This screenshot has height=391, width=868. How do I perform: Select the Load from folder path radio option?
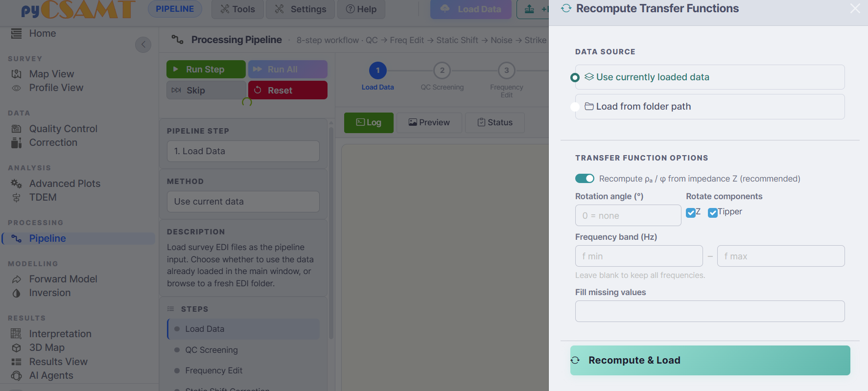tap(575, 107)
